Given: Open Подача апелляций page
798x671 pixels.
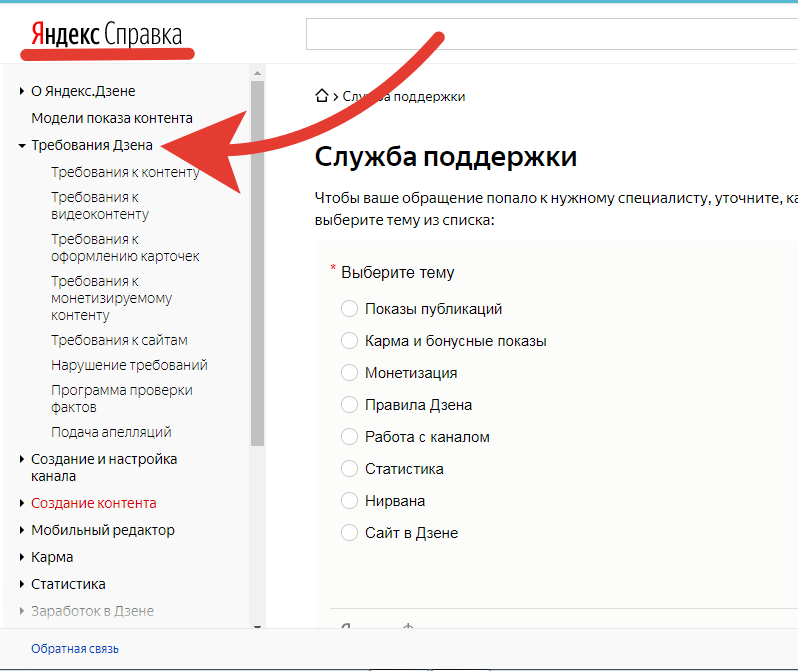Looking at the screenshot, I should pos(111,432).
